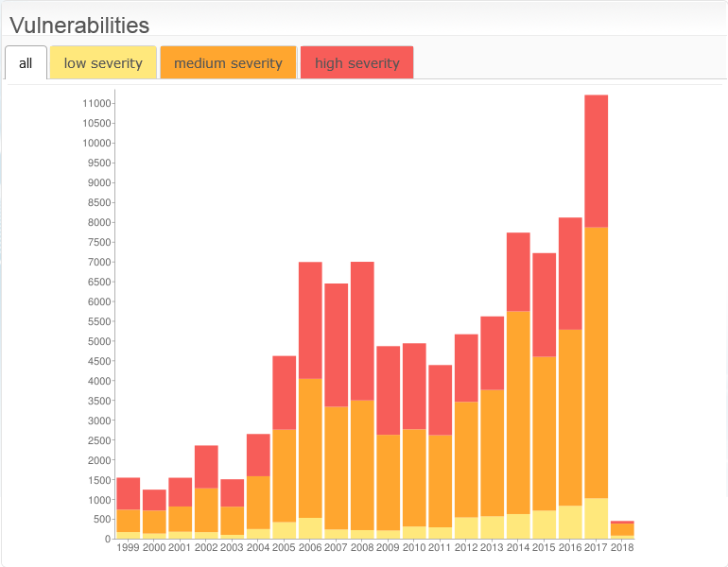The width and height of the screenshot is (728, 567).
Task: Click the yellow low segment of 2017 bar
Action: coord(596,518)
